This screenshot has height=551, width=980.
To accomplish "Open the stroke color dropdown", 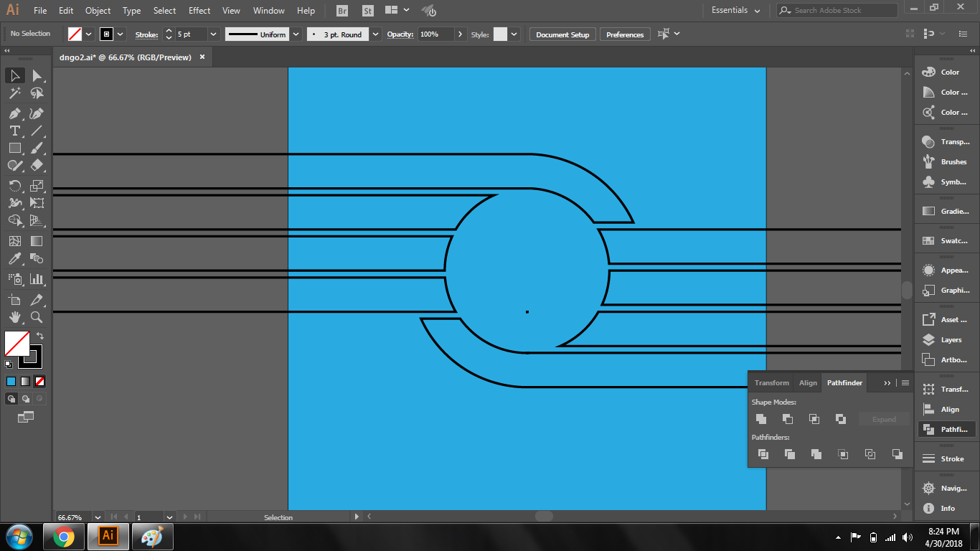I will [121, 34].
